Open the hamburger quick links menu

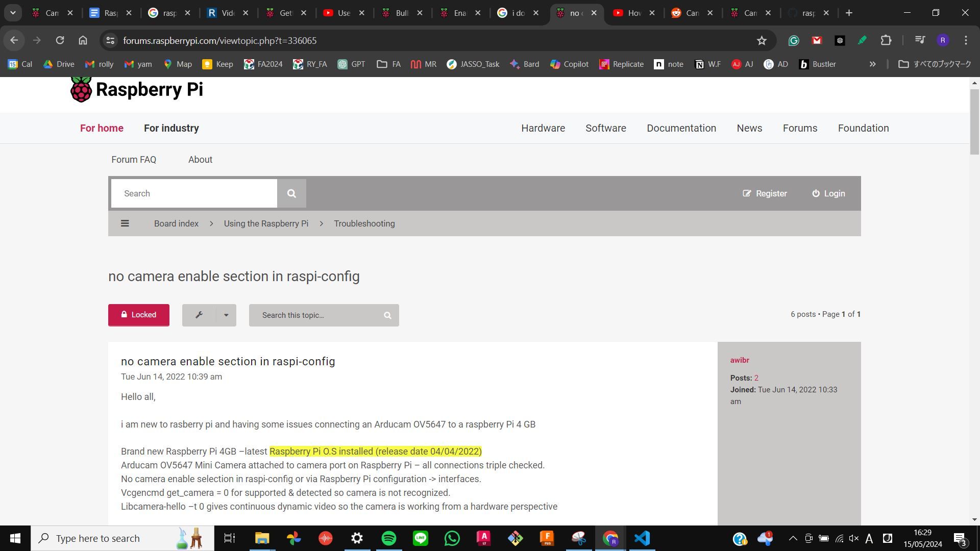125,223
